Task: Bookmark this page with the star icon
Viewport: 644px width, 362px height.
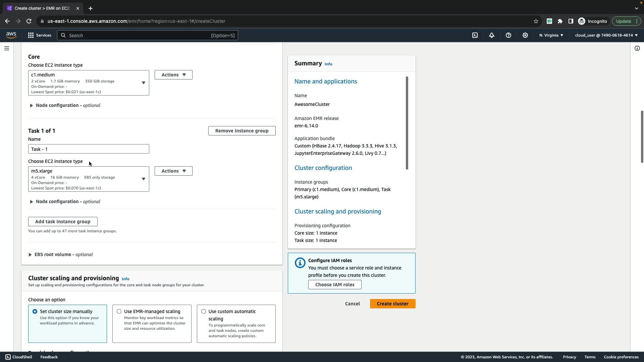Action: pyautogui.click(x=536, y=21)
